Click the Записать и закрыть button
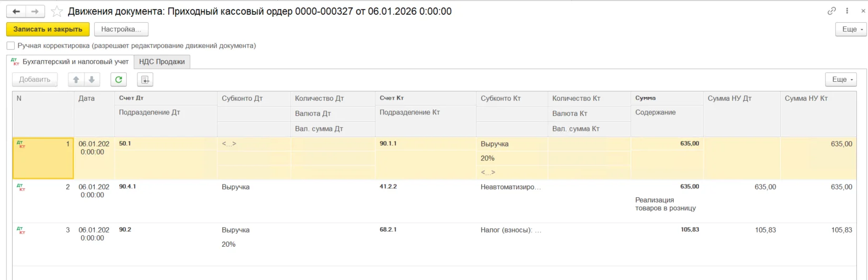Screen dimensions: 868x280 coord(48,29)
